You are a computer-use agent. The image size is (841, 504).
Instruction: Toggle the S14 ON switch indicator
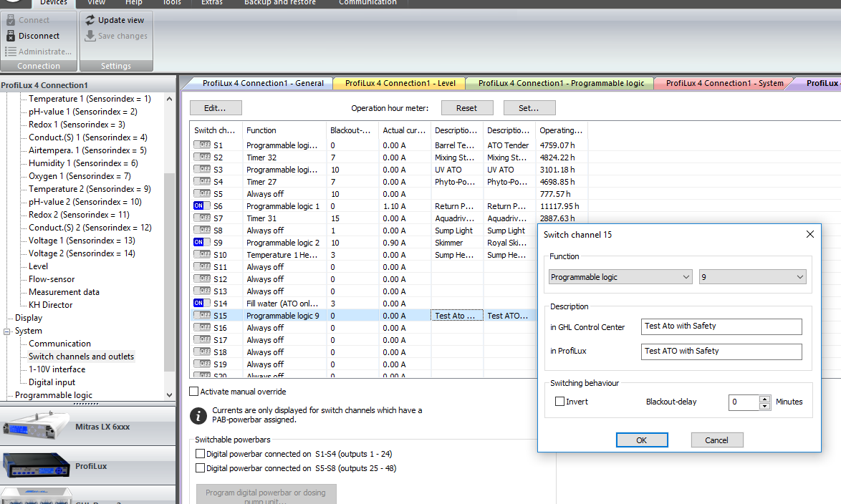point(202,303)
